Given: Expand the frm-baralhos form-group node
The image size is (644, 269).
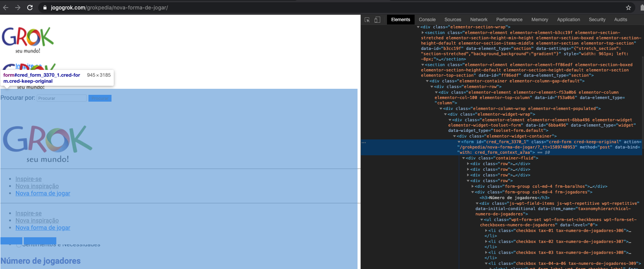Looking at the screenshot, I should 472,187.
